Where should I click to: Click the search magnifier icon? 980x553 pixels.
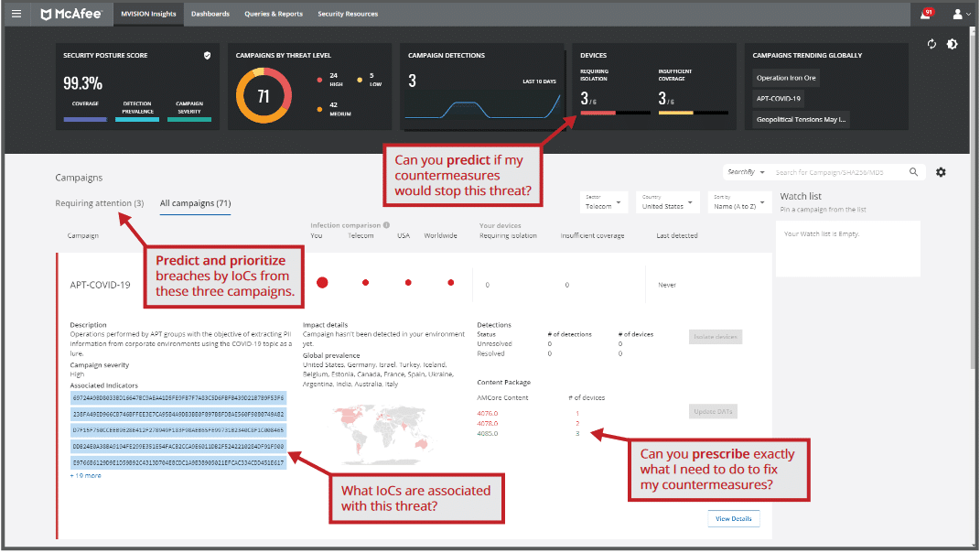click(x=913, y=172)
